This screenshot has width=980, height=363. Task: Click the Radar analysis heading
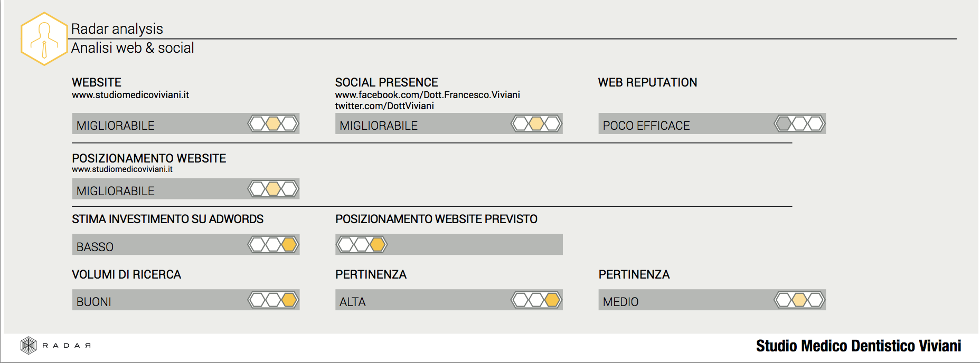pyautogui.click(x=117, y=29)
